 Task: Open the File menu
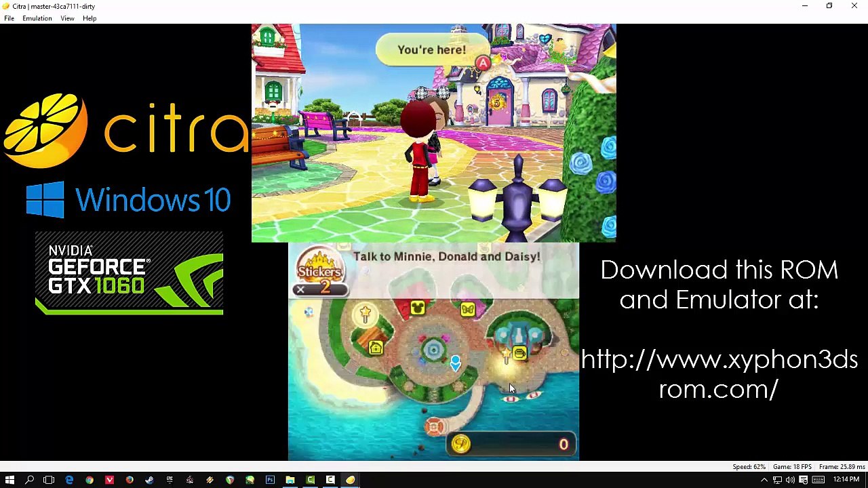[x=9, y=18]
